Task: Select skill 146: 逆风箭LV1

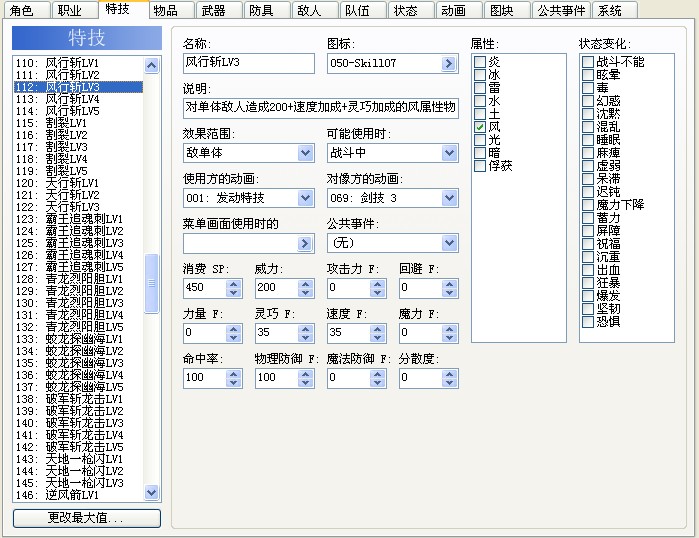Action: tap(78, 495)
